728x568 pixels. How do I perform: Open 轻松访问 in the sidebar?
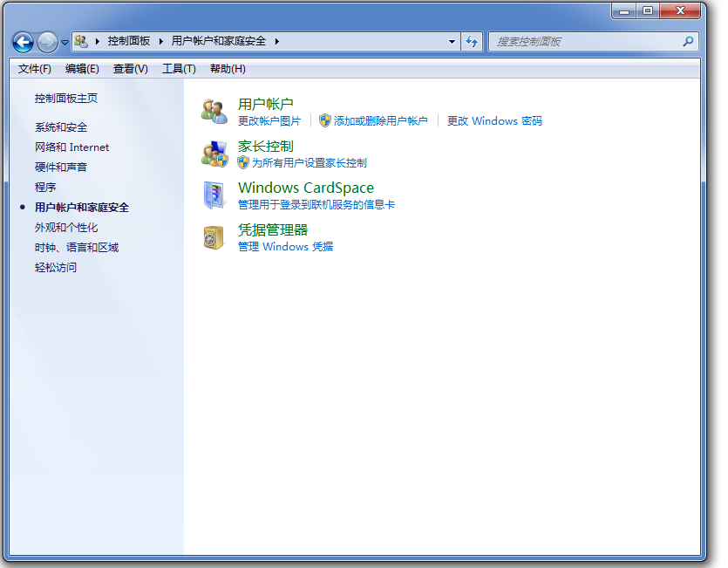(56, 267)
